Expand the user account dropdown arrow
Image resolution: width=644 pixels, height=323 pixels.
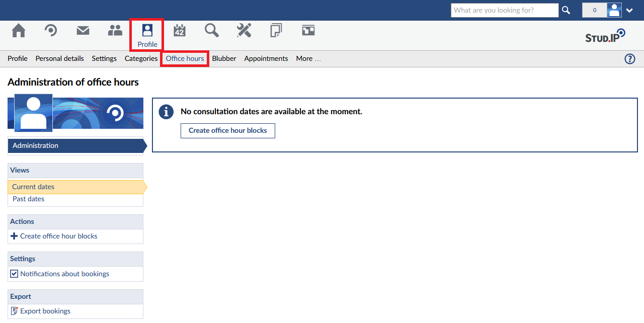coord(629,11)
